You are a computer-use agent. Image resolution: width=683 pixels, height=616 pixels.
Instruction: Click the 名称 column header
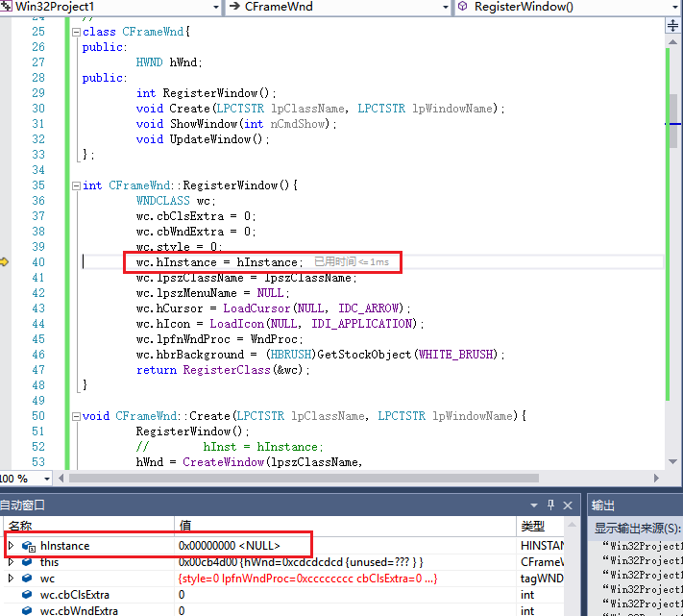tap(89, 527)
